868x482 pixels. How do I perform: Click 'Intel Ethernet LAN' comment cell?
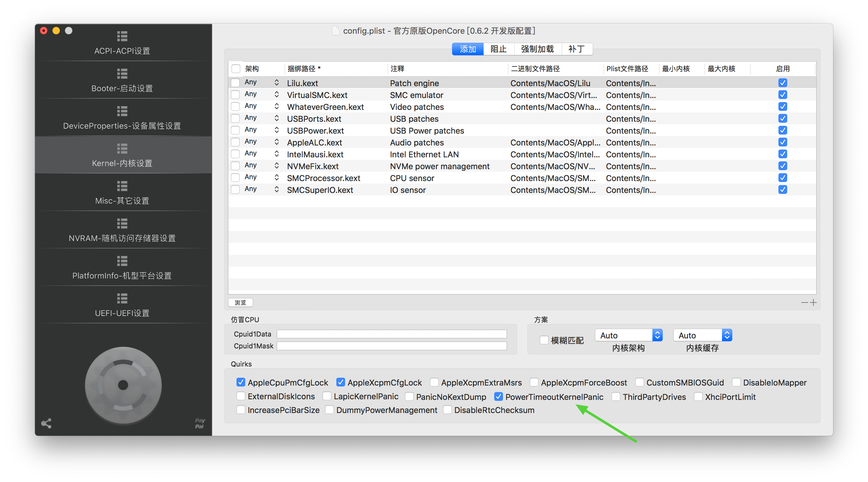(x=424, y=155)
